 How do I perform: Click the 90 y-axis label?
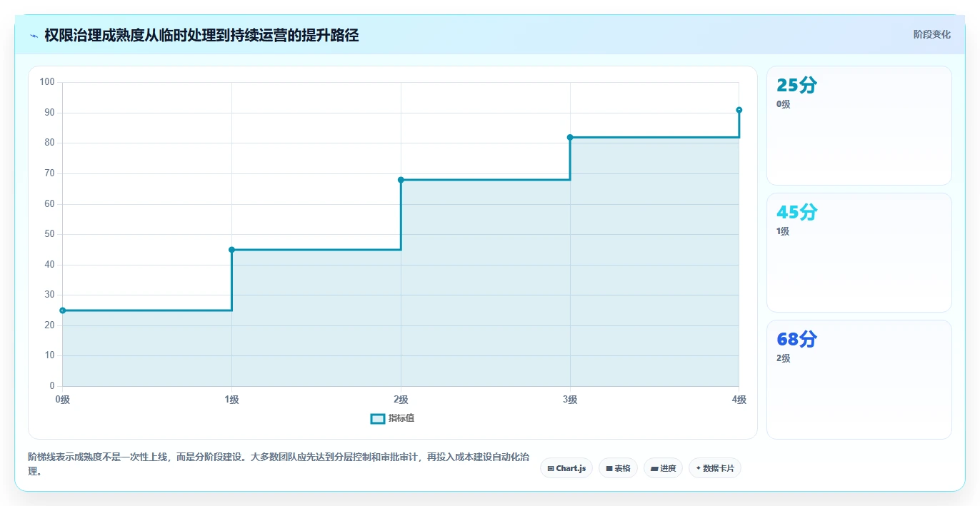click(x=49, y=113)
